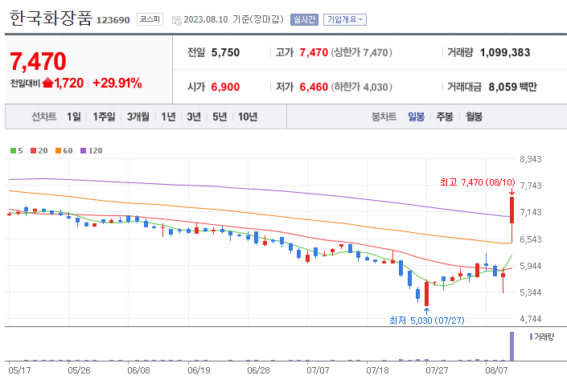Screen dimensions: 567x392
Task: Click the tall red candlestick at 08/10
Action: click(512, 210)
